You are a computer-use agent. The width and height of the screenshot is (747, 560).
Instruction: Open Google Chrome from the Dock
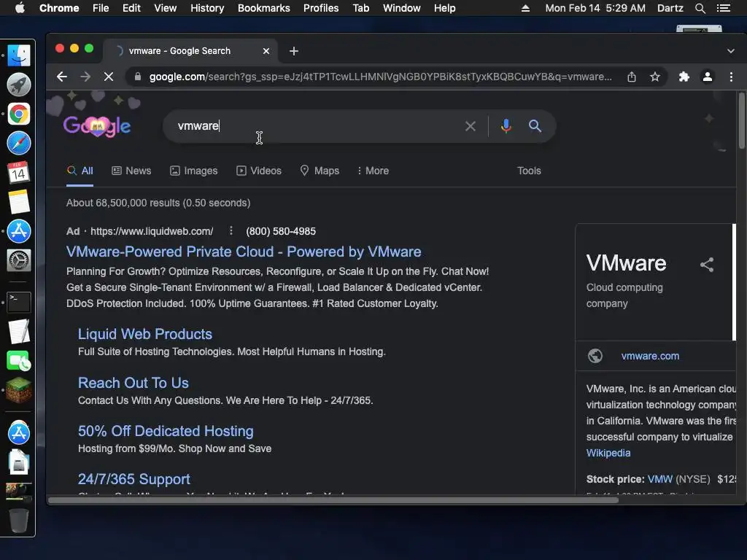tap(18, 114)
